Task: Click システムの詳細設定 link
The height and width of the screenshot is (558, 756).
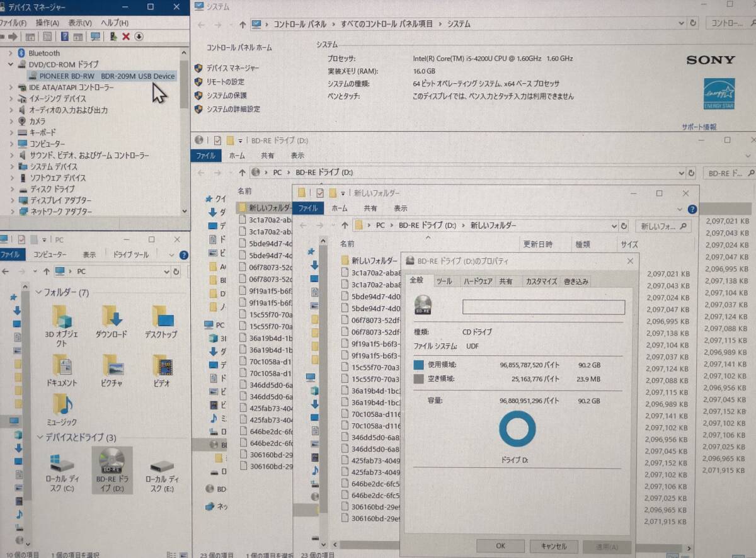Action: coord(233,109)
